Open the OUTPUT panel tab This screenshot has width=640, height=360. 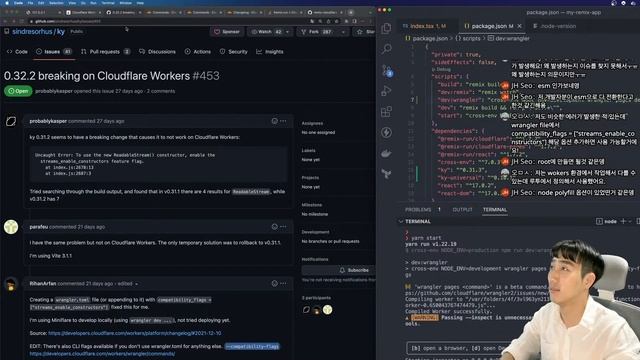(462, 210)
